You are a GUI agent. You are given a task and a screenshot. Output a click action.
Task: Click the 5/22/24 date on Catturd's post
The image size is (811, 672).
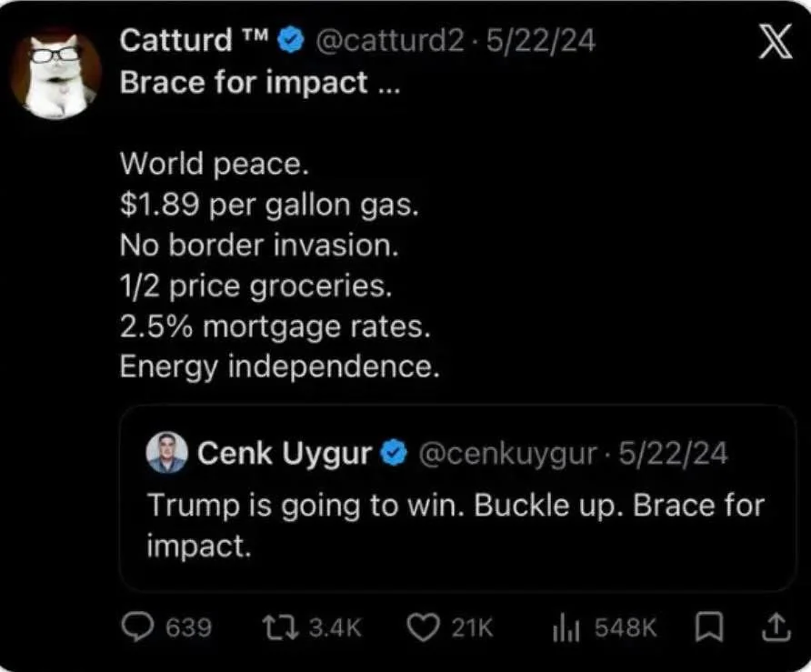tap(541, 40)
